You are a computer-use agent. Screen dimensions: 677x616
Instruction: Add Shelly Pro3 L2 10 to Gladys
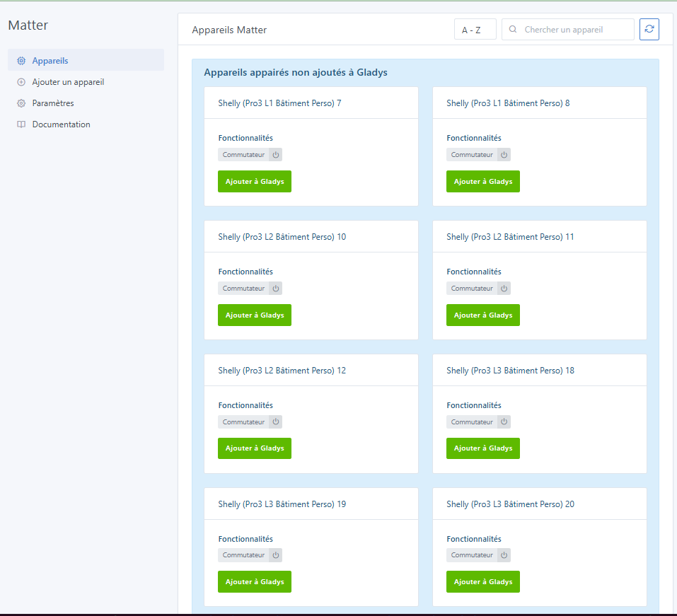click(x=254, y=315)
